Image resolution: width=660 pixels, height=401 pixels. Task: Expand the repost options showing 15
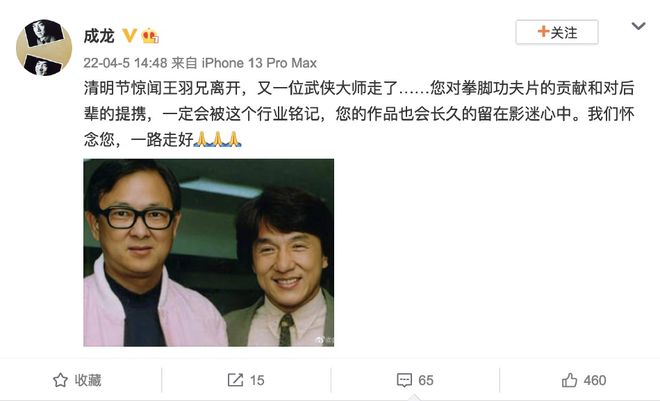[257, 380]
